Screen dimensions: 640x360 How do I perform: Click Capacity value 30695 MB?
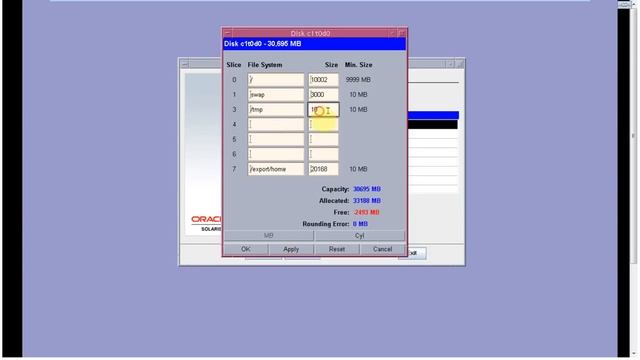367,189
